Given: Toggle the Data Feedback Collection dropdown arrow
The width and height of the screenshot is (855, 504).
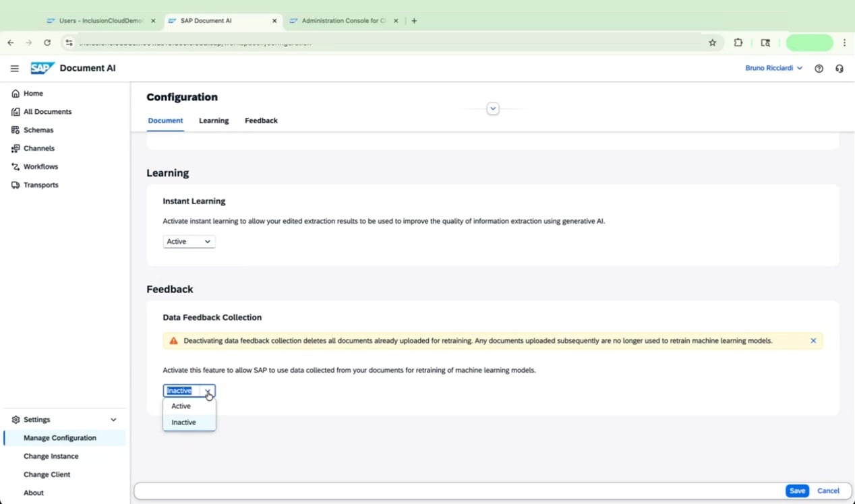Looking at the screenshot, I should 208,391.
